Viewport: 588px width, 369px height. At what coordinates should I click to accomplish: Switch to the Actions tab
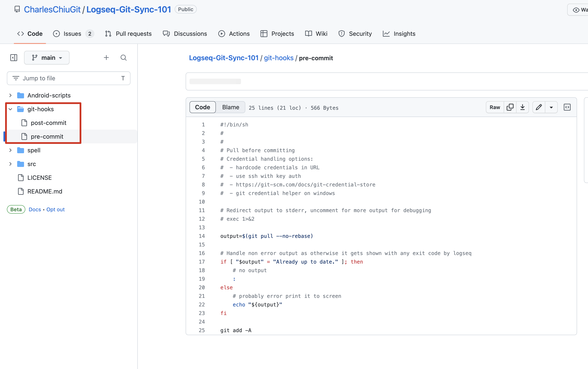[x=234, y=34]
